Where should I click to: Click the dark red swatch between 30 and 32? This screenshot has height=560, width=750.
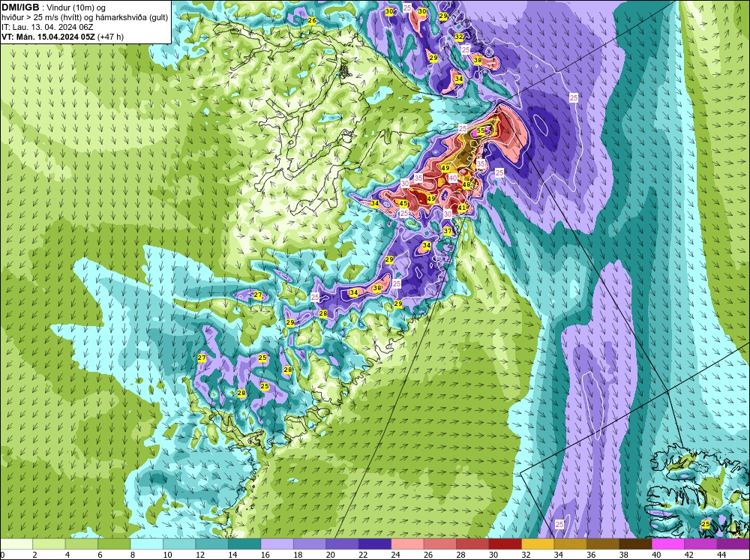pos(505,544)
